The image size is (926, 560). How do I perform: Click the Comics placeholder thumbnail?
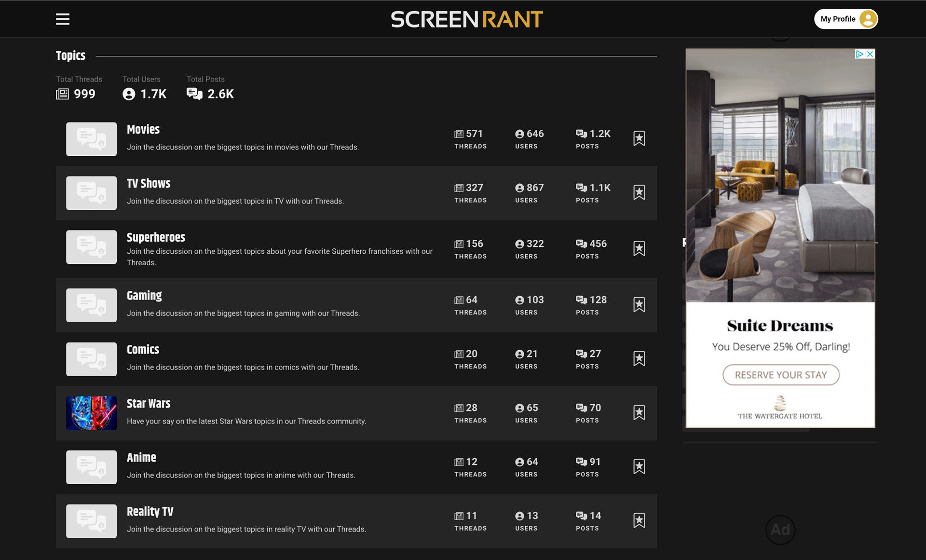(x=91, y=359)
